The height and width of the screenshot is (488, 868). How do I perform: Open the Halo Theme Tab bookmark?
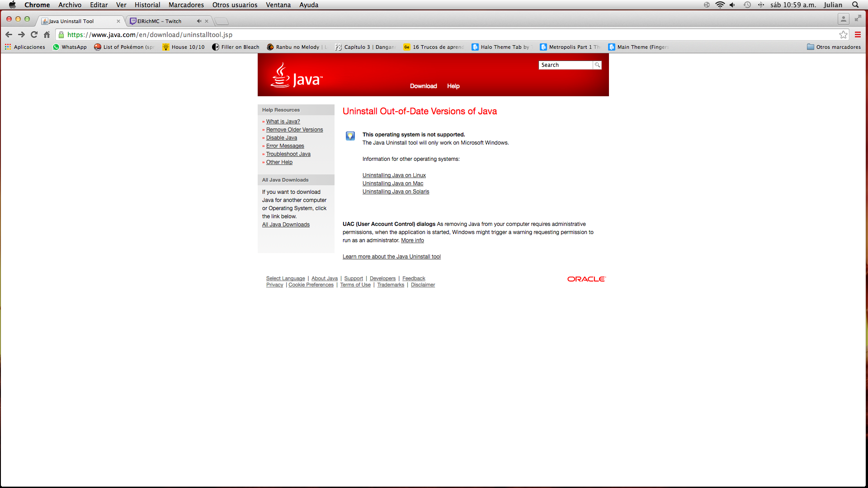click(501, 47)
